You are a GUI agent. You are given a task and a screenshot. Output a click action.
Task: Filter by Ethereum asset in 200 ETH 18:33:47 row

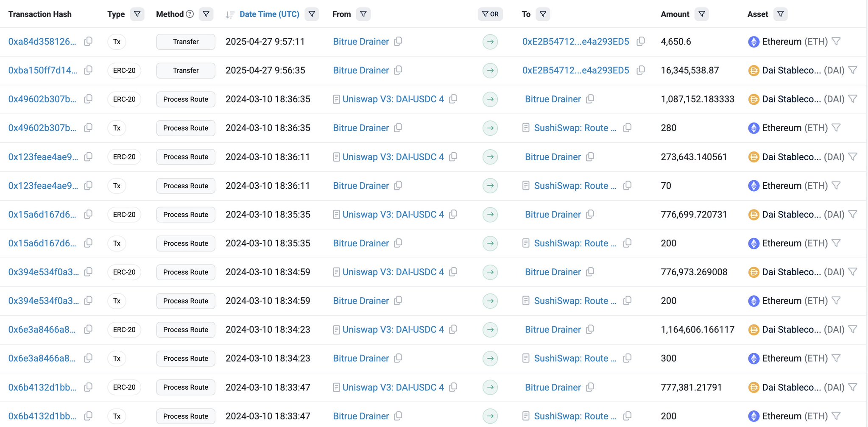click(x=836, y=416)
